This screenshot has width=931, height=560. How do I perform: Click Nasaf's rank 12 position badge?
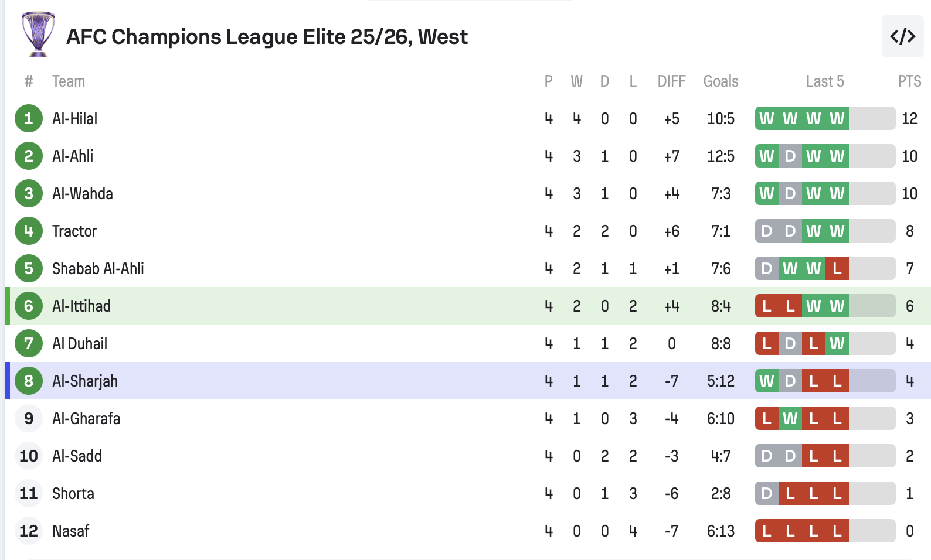pyautogui.click(x=29, y=531)
